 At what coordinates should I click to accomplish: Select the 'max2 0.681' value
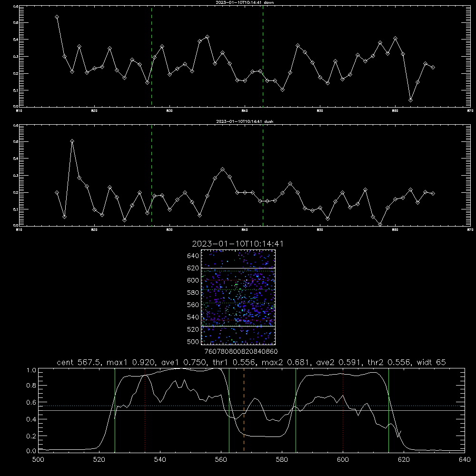(x=285, y=362)
